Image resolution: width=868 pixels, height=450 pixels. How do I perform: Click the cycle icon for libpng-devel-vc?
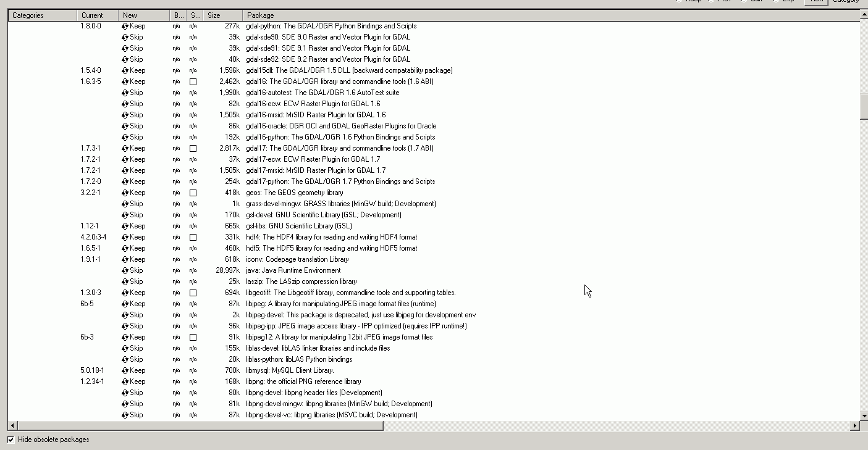point(125,415)
